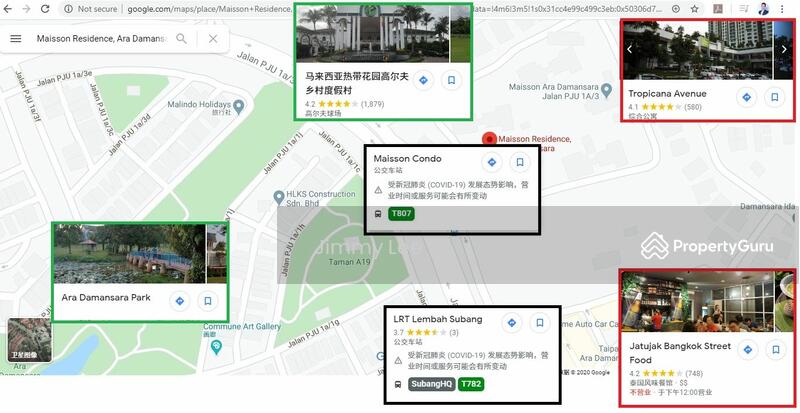The width and height of the screenshot is (800, 413).
Task: Open the golf resort building photo
Action: point(372,33)
